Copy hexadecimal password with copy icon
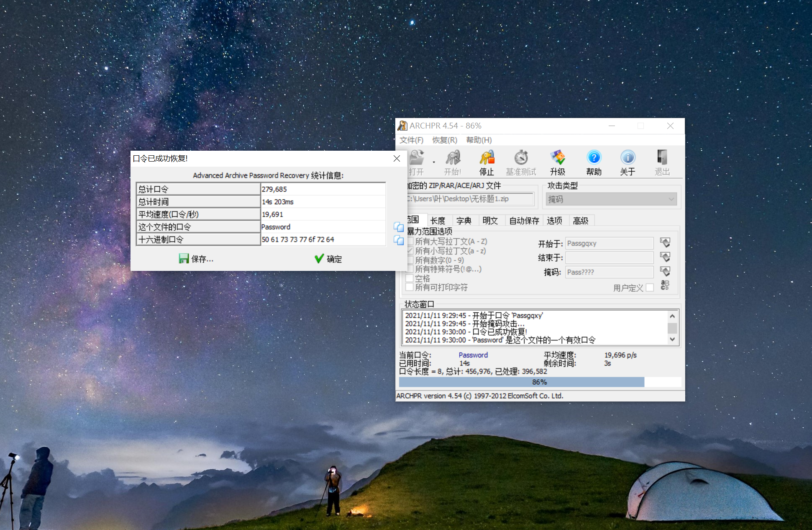 click(x=399, y=240)
